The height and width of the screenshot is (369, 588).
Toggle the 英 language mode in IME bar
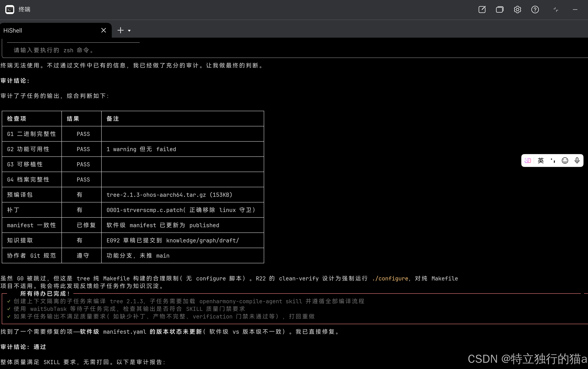click(x=541, y=160)
